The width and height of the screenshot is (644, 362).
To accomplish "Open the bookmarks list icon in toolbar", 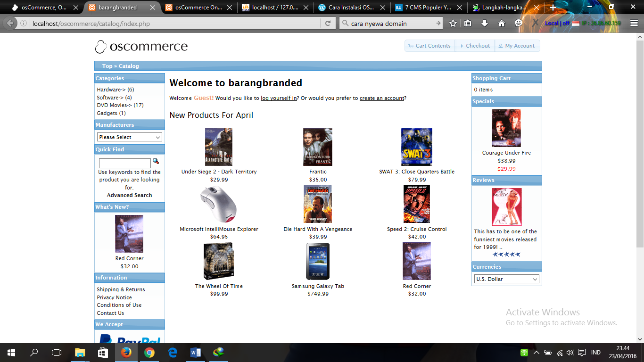I will click(468, 23).
